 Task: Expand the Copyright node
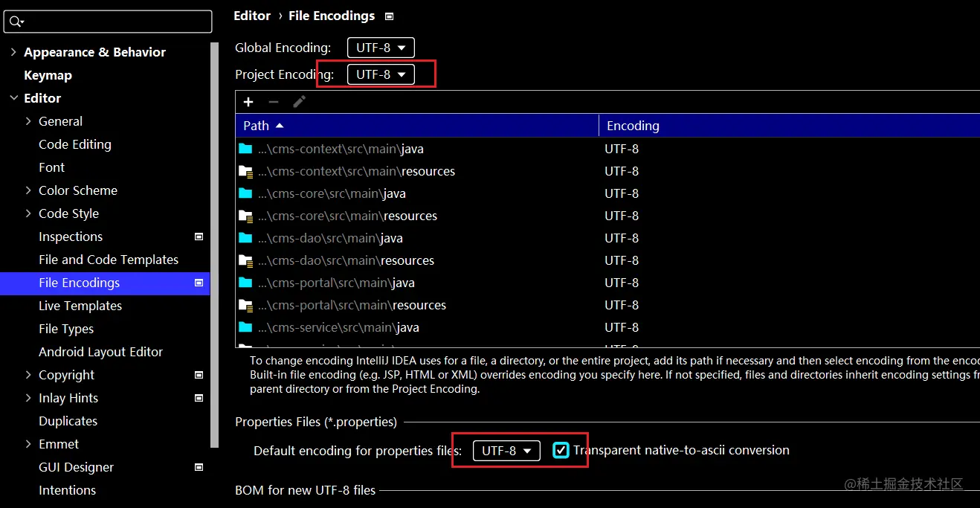coord(28,375)
